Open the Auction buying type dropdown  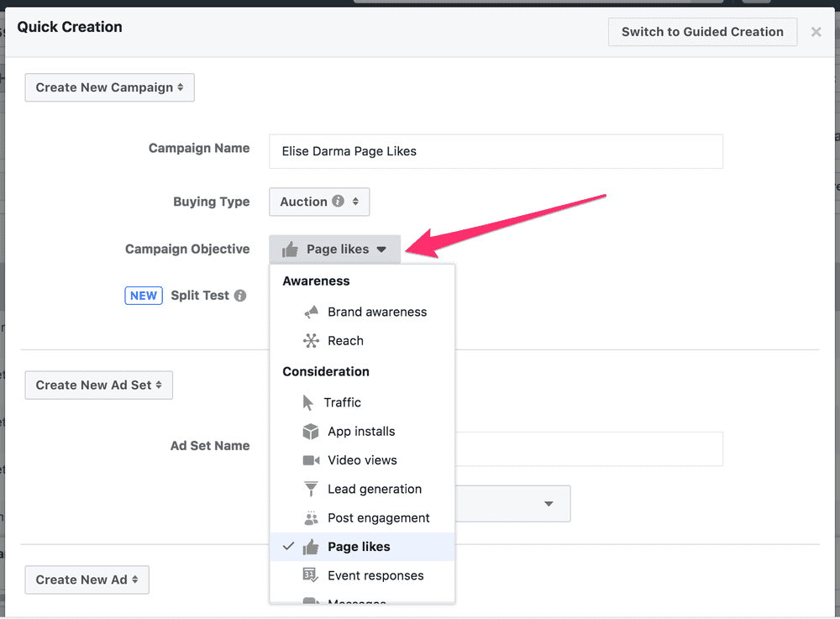[x=319, y=202]
